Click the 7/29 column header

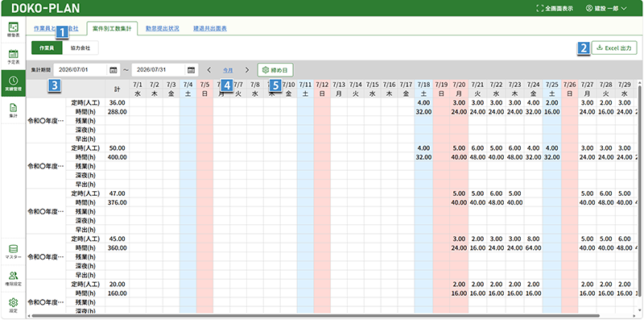(x=625, y=84)
